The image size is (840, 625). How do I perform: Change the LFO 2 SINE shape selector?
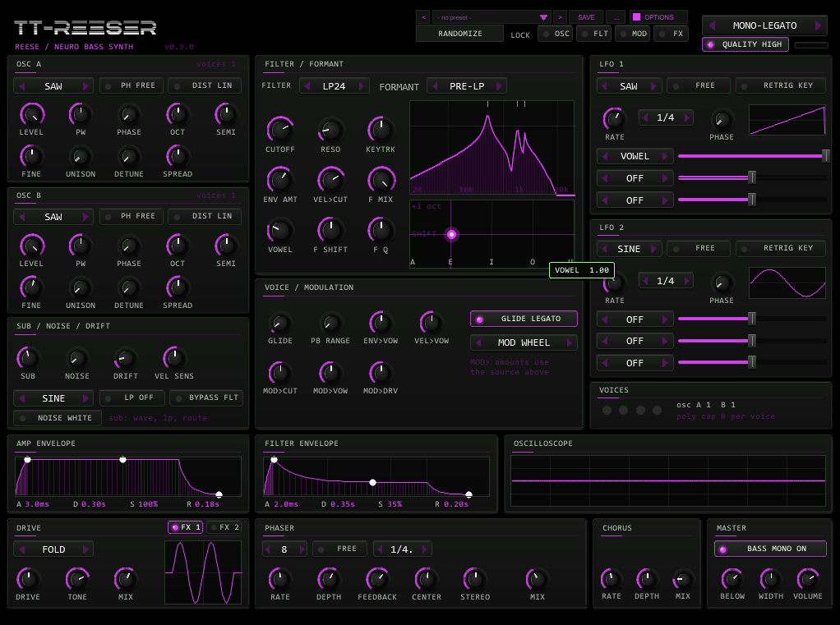629,249
